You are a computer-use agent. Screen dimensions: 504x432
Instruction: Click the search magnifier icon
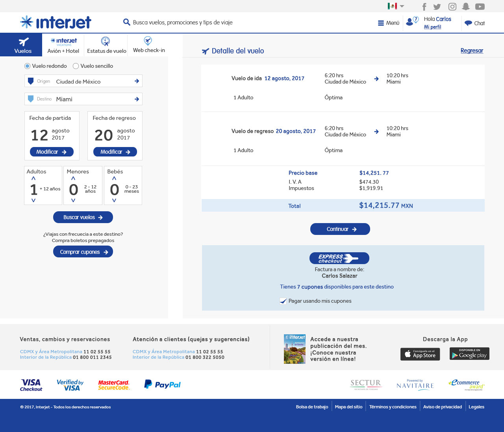[x=126, y=22]
